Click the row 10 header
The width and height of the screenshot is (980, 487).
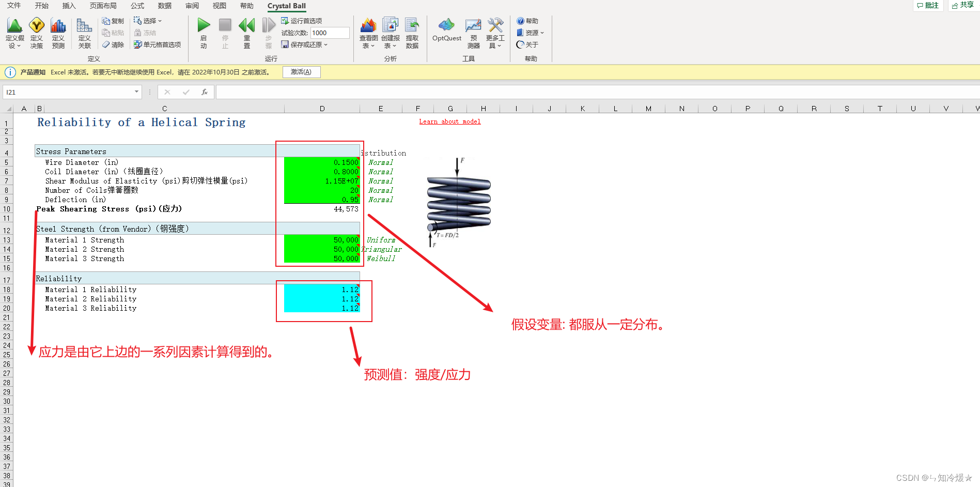(6, 209)
